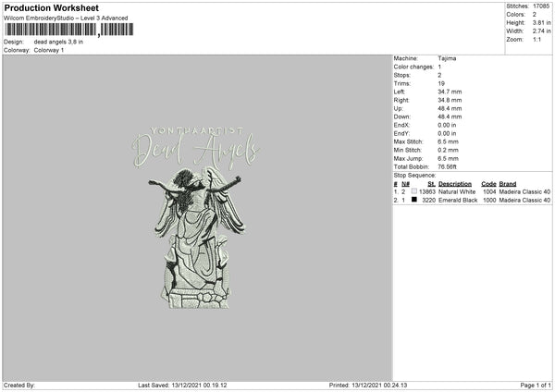Viewport: 555px width, 392px height.
Task: Click the 'Natural White' description cell
Action: 457,191
